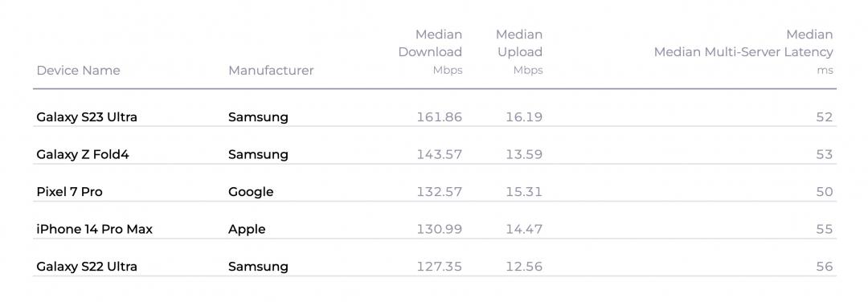This screenshot has width=868, height=302.
Task: Select the Manufacturer column header
Action: [271, 70]
